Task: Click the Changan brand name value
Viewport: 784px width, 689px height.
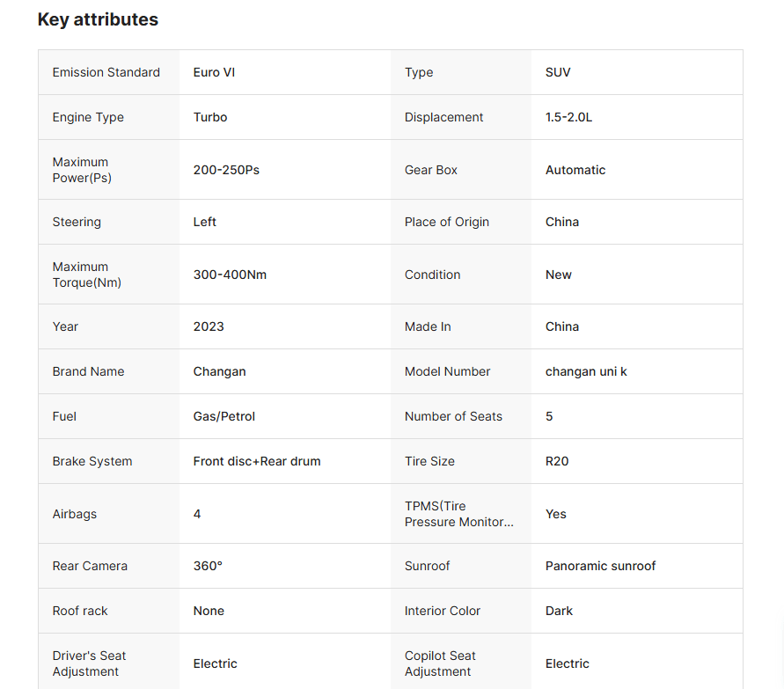Action: pyautogui.click(x=220, y=371)
